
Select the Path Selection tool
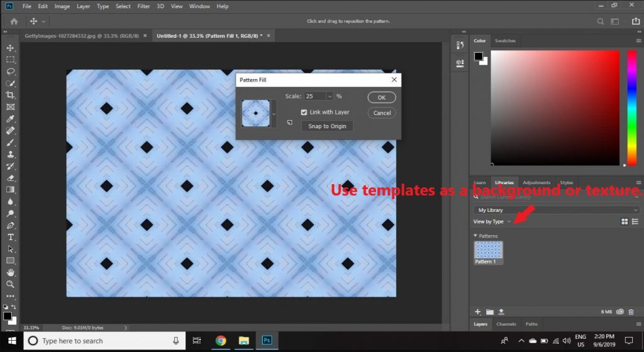[x=10, y=249]
